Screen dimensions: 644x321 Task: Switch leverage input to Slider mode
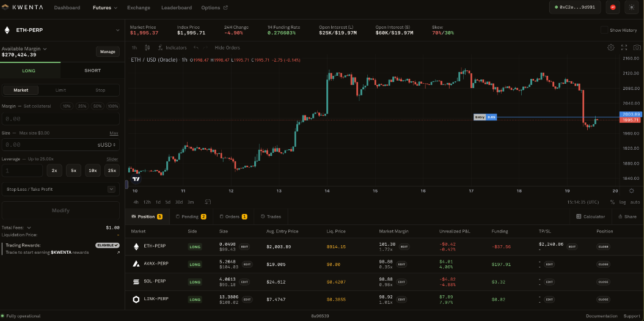pos(112,159)
